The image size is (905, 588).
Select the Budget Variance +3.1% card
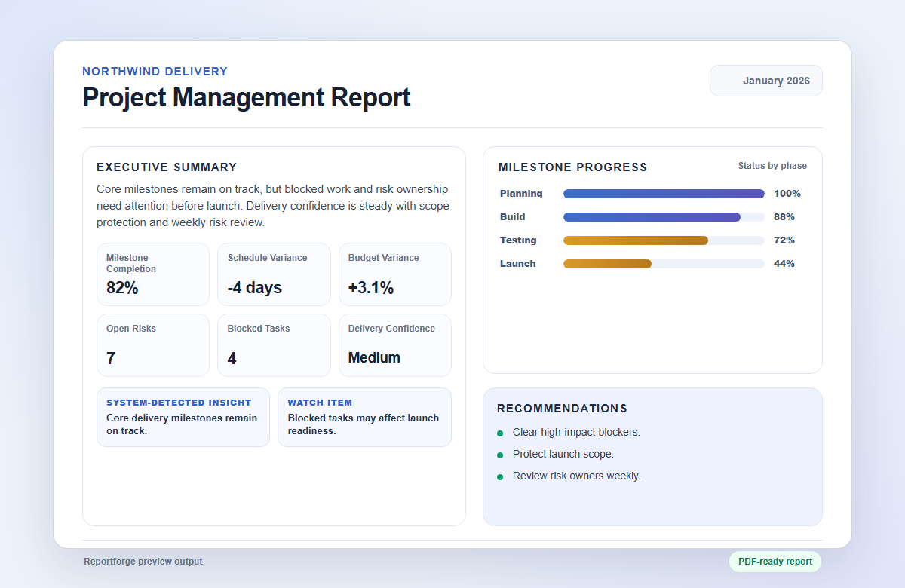[395, 274]
